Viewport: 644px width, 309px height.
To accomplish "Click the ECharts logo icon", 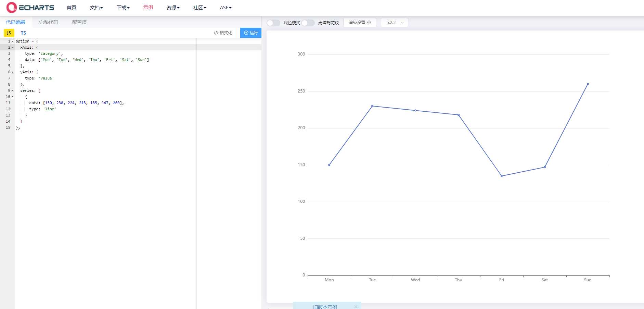I will (x=12, y=8).
